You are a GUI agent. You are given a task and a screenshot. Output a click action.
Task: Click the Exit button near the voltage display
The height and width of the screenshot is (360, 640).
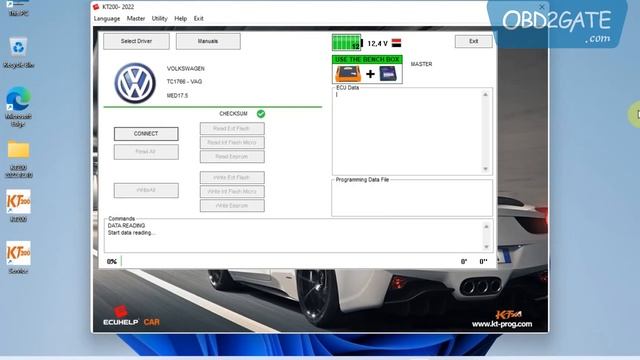pyautogui.click(x=473, y=41)
